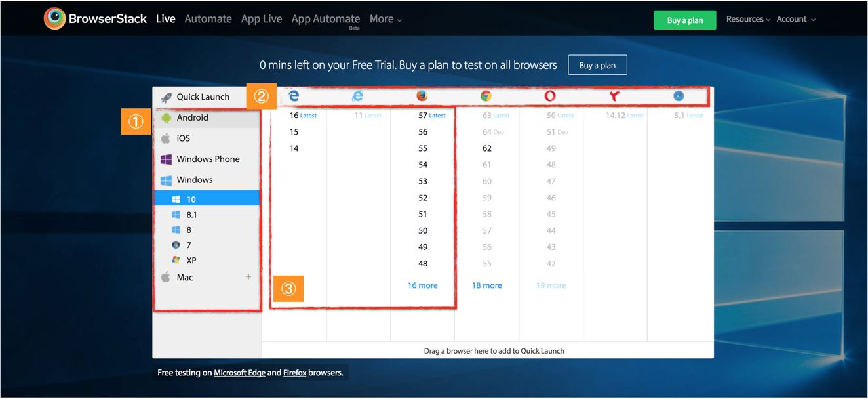
Task: Click the Quick Launch rocket icon
Action: [167, 97]
